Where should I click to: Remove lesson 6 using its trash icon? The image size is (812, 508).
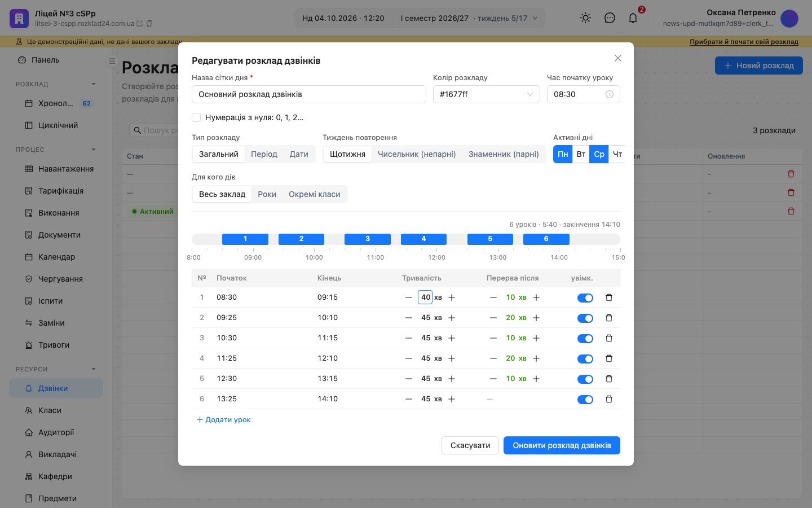pos(609,399)
